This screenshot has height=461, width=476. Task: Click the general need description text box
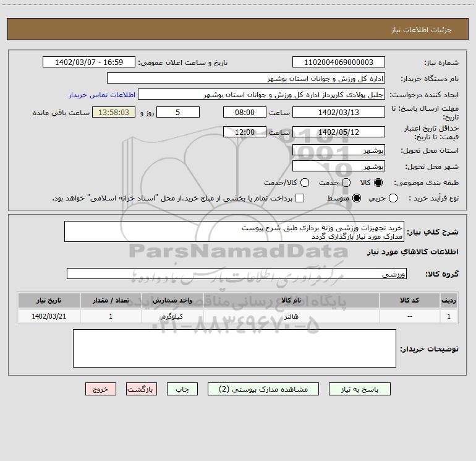[234, 232]
